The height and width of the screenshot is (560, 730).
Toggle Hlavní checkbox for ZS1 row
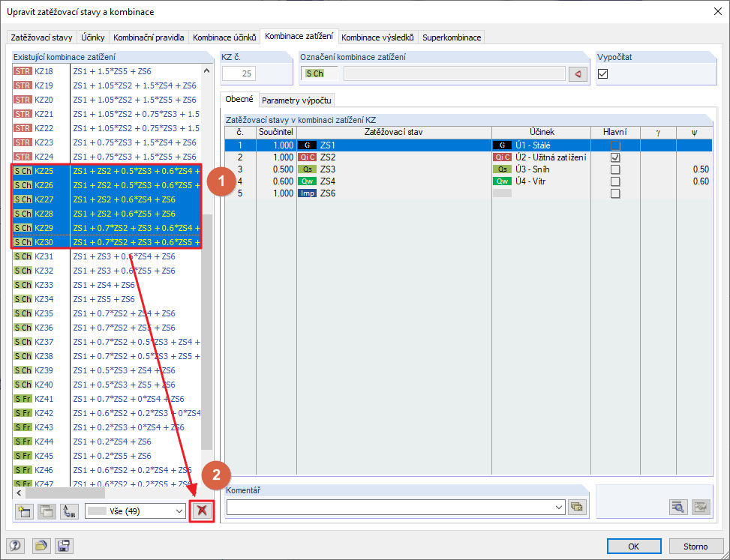(x=615, y=145)
